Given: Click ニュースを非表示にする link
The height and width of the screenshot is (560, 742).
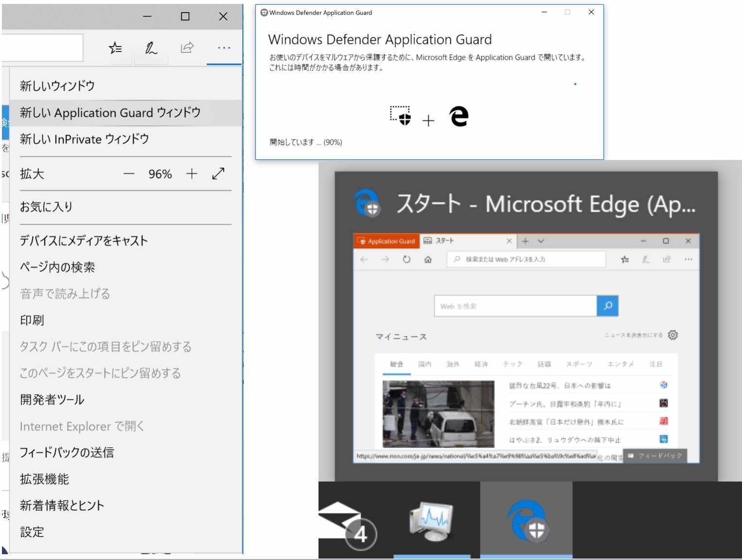Looking at the screenshot, I should pyautogui.click(x=633, y=335).
